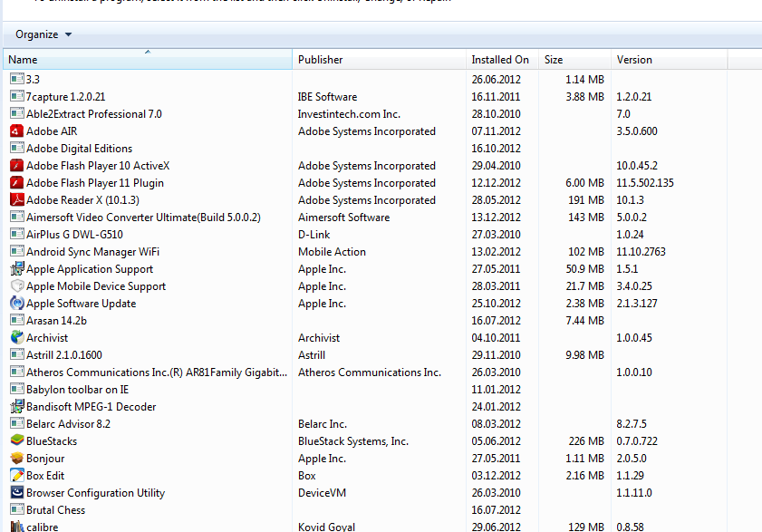Click the Adobe Flash Player 11 Plugin icon
Image resolution: width=762 pixels, height=532 pixels.
[x=17, y=183]
